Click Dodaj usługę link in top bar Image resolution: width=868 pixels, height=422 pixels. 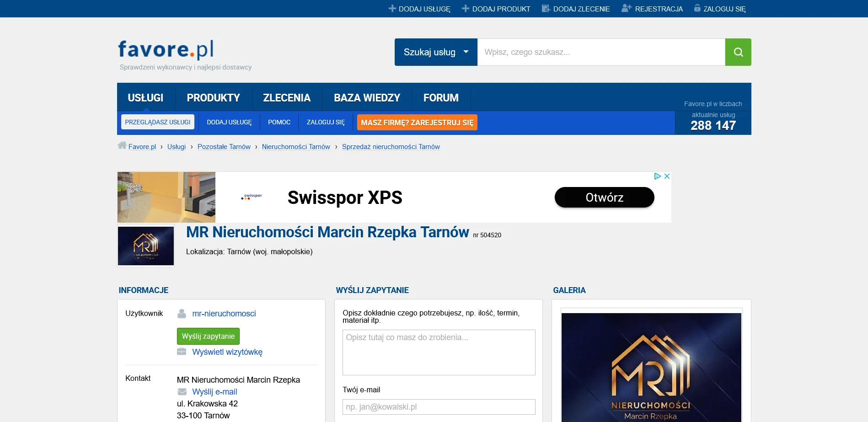pyautogui.click(x=424, y=9)
